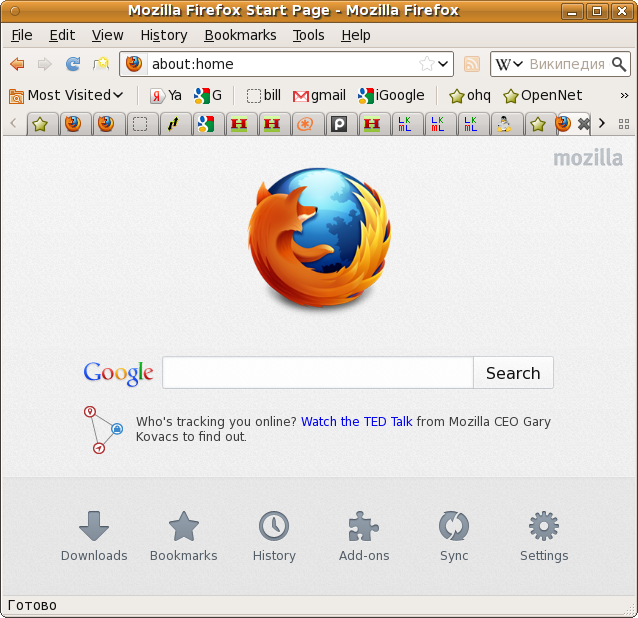Reload the page with the blue Reload icon

click(x=73, y=64)
